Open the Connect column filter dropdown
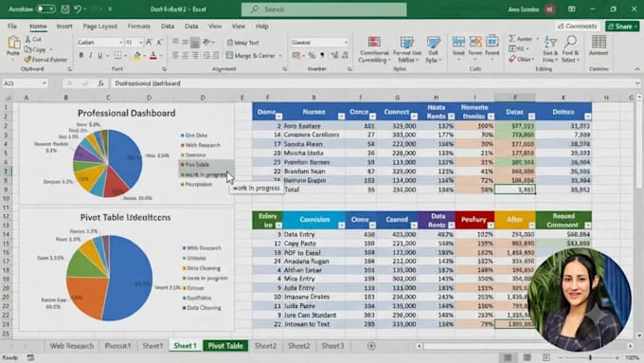Screen dimensions: 644x363 (414, 117)
